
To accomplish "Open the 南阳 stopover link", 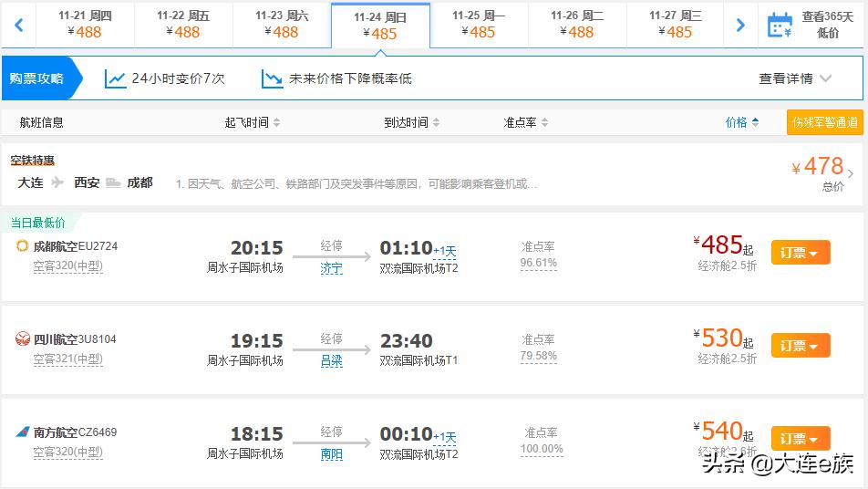I will point(331,454).
